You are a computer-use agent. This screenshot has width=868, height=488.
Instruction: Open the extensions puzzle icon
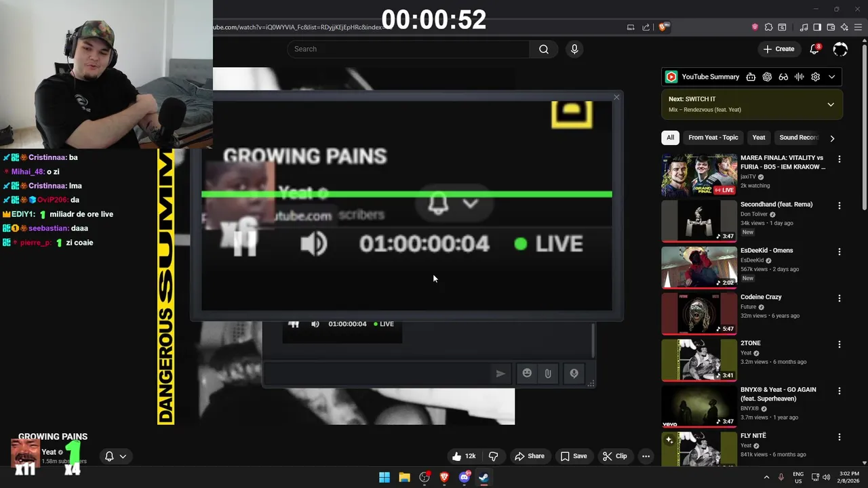coord(768,27)
